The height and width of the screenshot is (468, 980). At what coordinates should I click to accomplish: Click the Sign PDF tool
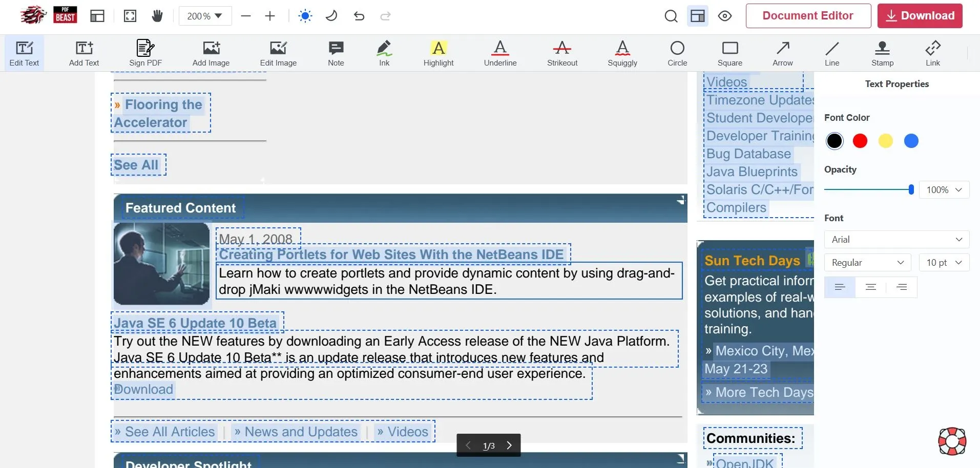145,53
